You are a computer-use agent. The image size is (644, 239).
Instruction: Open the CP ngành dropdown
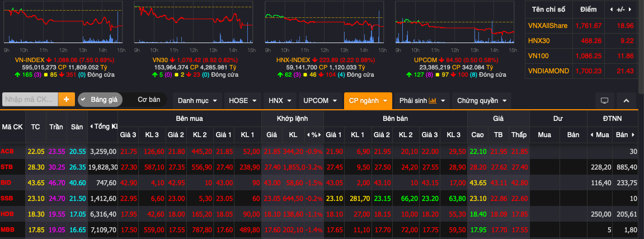pos(368,101)
